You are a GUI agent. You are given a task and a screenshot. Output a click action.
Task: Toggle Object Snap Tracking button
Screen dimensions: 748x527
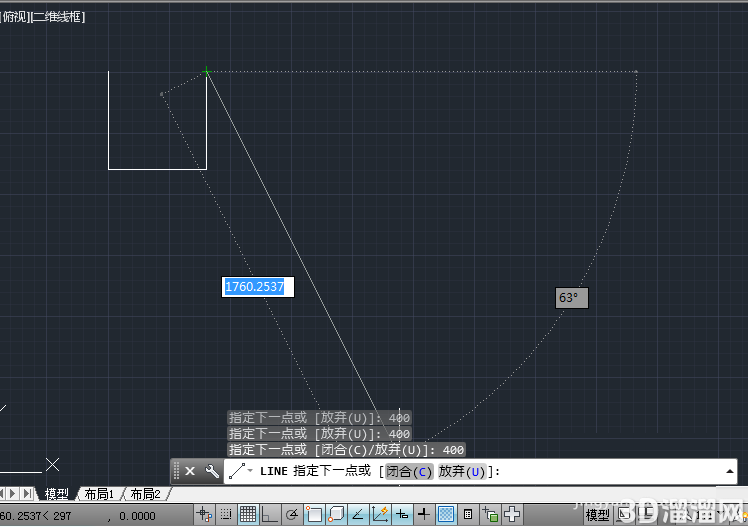(358, 515)
